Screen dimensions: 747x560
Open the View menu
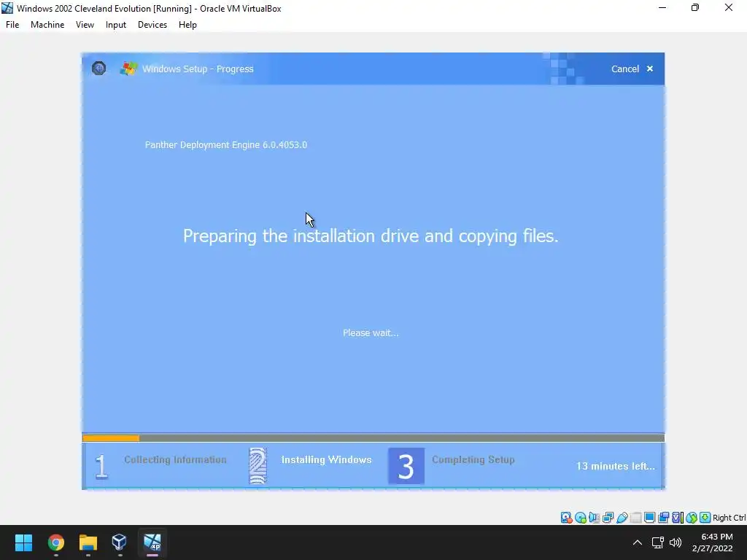tap(85, 25)
